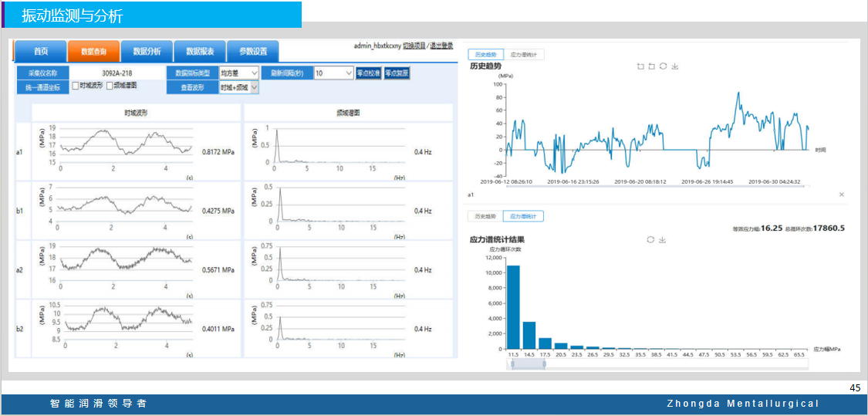Refresh the 应力谱统计结果 chart
868x416 pixels.
click(x=650, y=240)
